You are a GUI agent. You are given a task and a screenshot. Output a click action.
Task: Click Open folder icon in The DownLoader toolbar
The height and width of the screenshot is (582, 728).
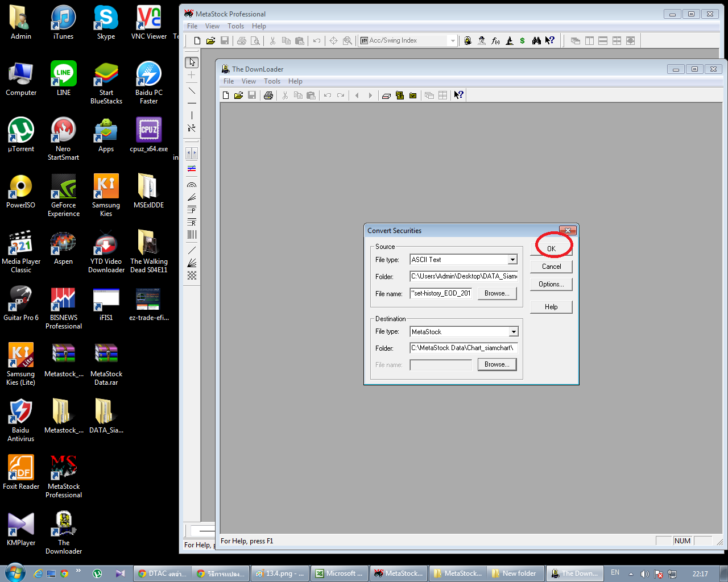(x=239, y=95)
